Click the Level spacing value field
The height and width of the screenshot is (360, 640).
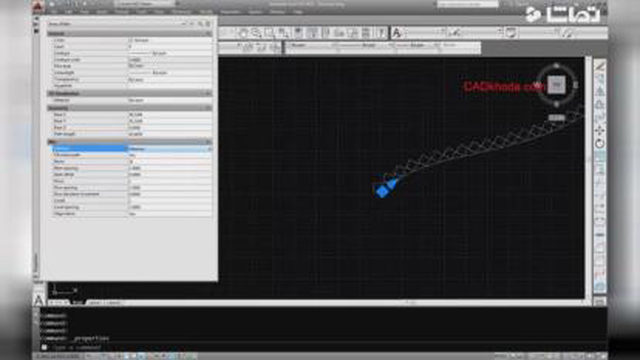tap(170, 207)
